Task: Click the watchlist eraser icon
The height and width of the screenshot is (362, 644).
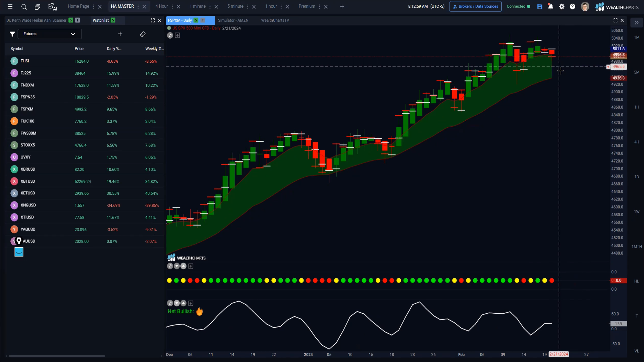Action: point(143,34)
